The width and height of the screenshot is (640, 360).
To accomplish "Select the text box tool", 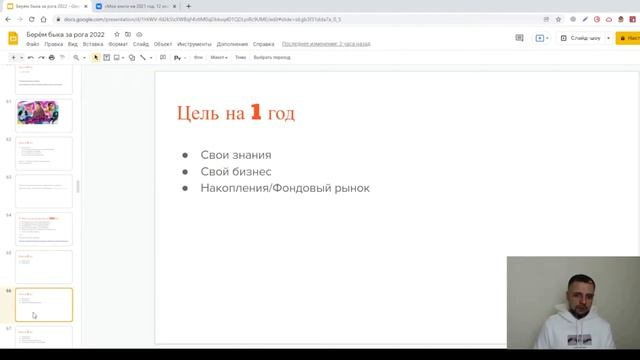I will [107, 58].
